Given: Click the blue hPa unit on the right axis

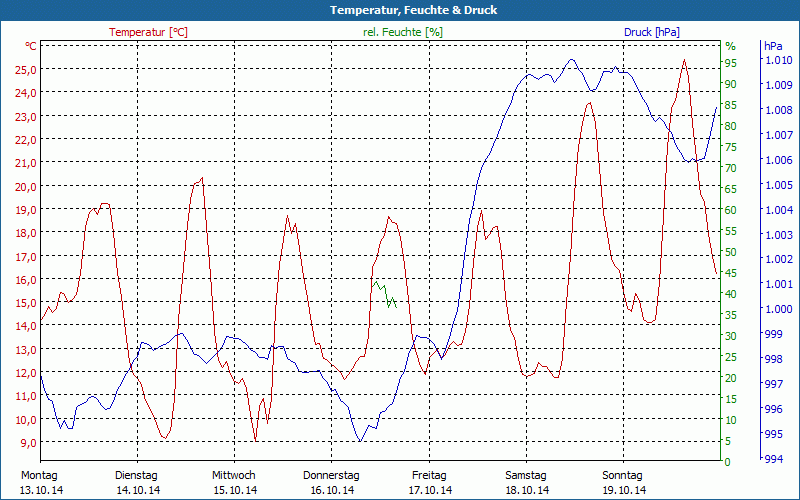Looking at the screenshot, I should tap(773, 46).
